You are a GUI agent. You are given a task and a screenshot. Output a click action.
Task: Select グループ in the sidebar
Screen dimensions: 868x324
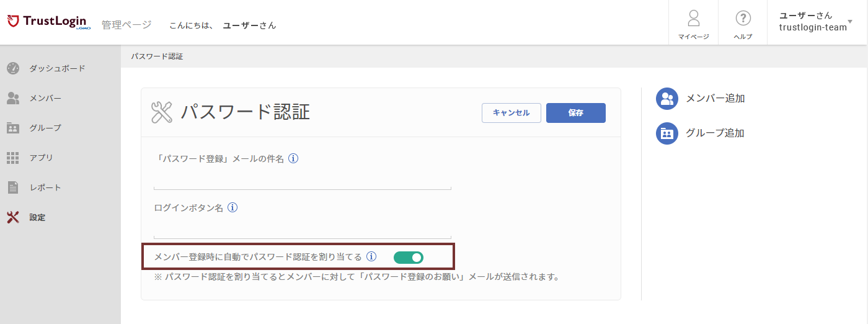coord(45,128)
